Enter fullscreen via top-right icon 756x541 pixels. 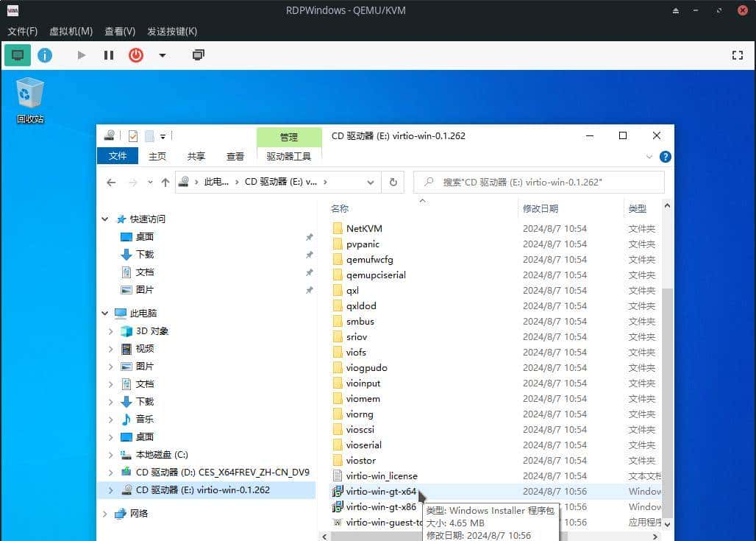tap(738, 54)
